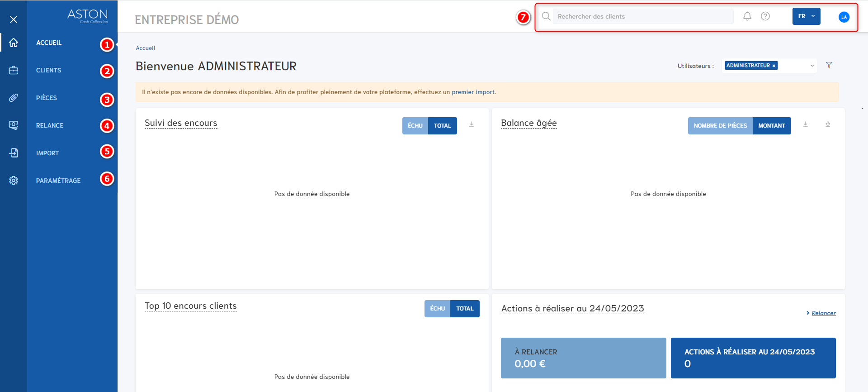The image size is (868, 392).
Task: Expand the Utilisateurs dropdown
Action: [812, 66]
